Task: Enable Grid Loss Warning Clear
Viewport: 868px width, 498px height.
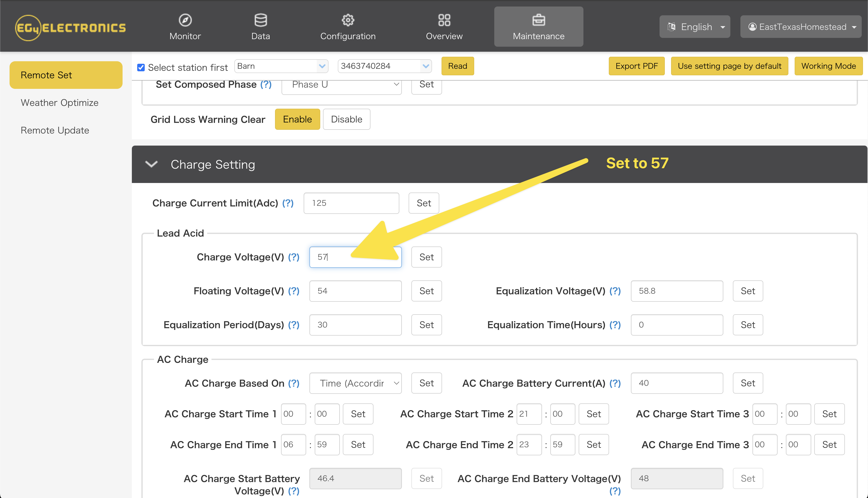Action: tap(297, 119)
